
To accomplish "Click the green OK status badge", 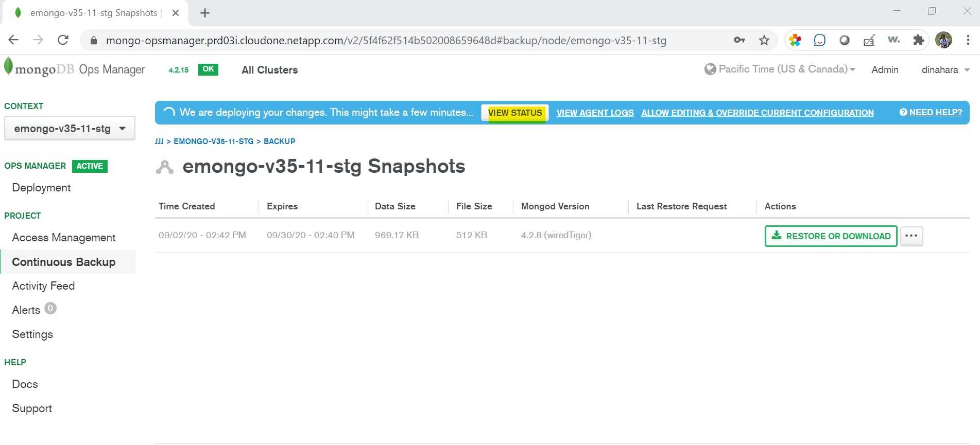I will point(208,69).
